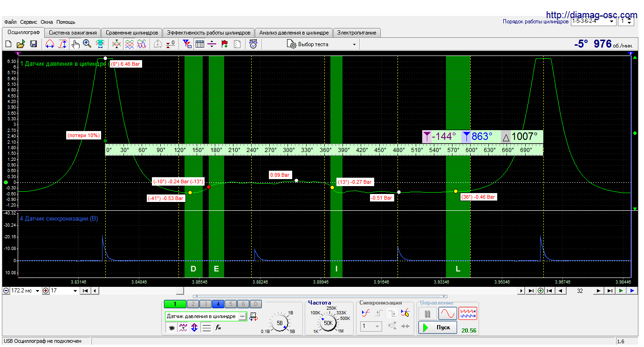Screen dimensions: 644x347
Task: Click the zero level reset icon
Action: click(x=171, y=44)
